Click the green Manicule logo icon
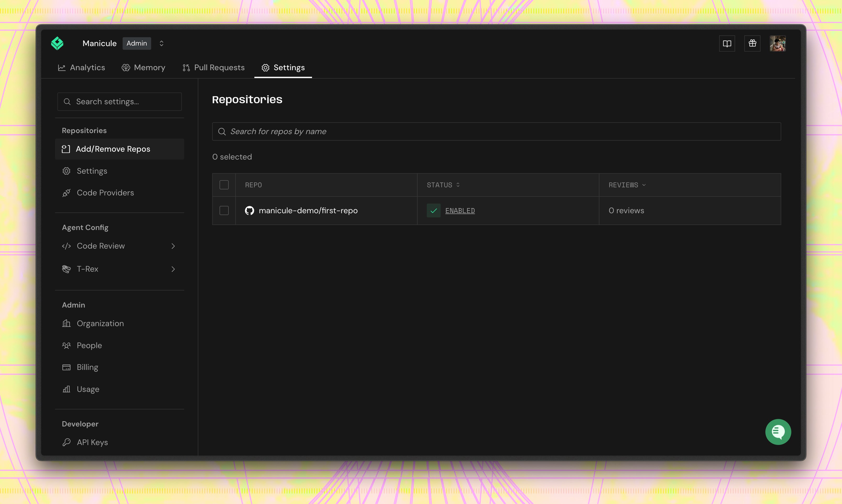The height and width of the screenshot is (504, 842). tap(57, 43)
